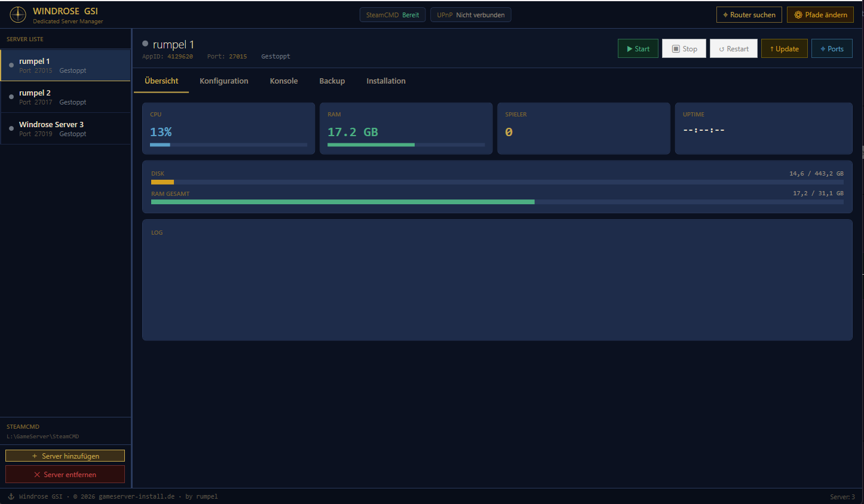Image resolution: width=864 pixels, height=504 pixels.
Task: Click the UPnP Nicht verbunden status badge
Action: pyautogui.click(x=471, y=15)
